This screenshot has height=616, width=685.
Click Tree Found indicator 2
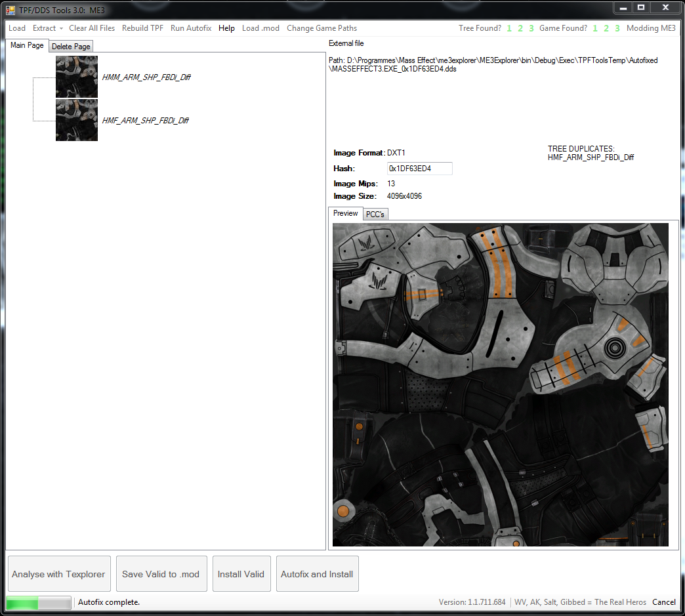(520, 28)
